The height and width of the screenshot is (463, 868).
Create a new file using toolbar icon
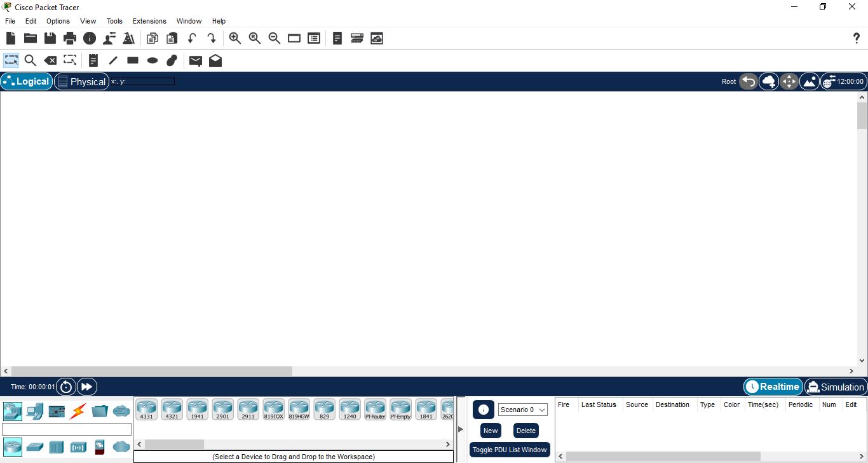[x=11, y=38]
